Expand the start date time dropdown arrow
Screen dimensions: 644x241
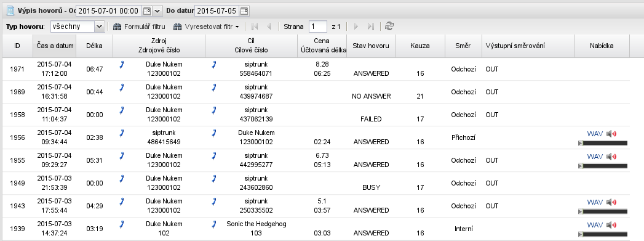[x=157, y=10]
